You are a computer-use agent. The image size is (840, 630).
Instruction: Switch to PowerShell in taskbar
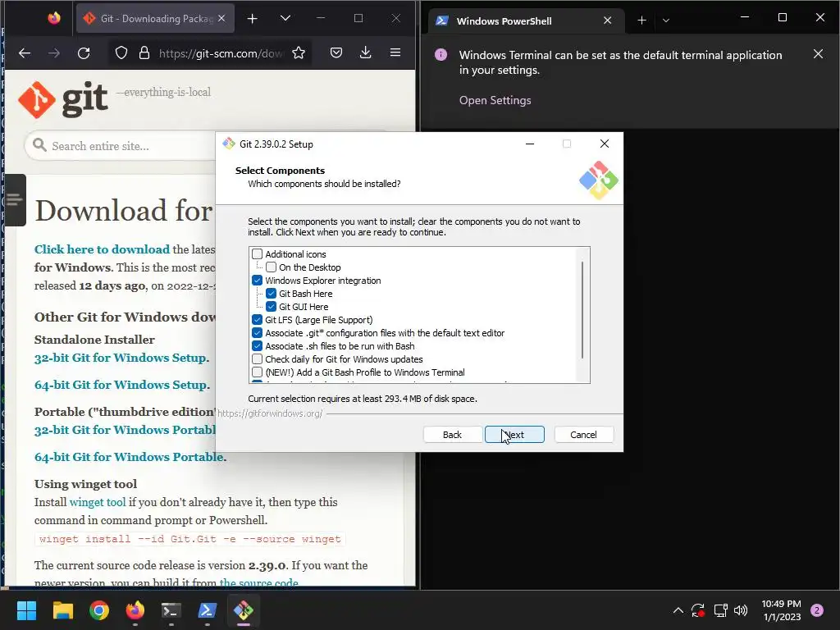pyautogui.click(x=208, y=610)
